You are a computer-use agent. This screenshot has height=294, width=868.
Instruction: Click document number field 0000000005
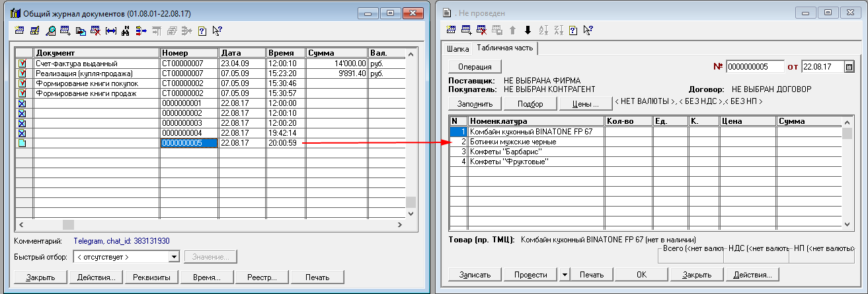[755, 66]
